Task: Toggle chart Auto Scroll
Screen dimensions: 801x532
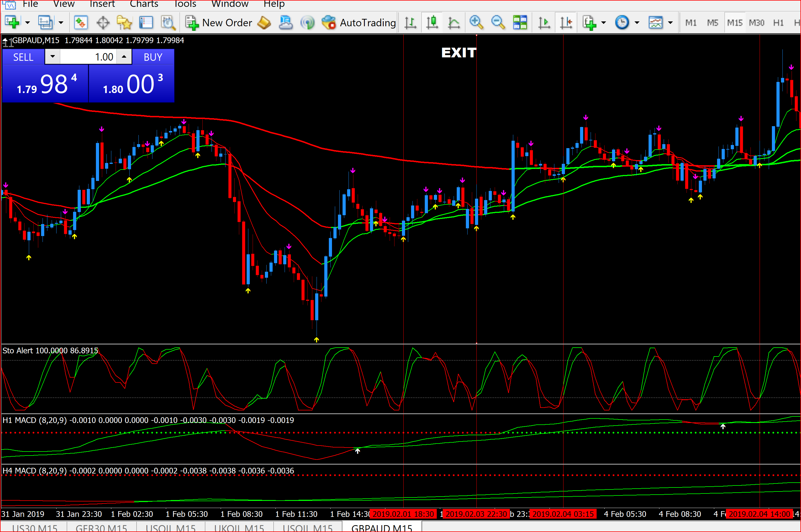Action: pos(544,22)
